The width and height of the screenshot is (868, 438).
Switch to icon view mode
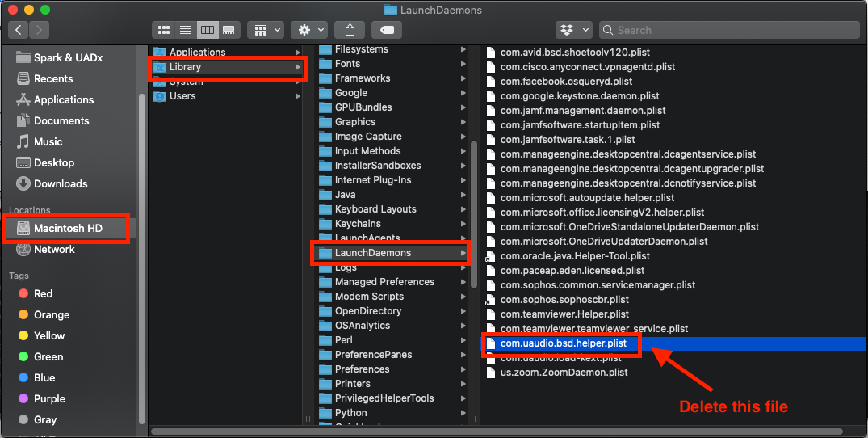tap(164, 30)
